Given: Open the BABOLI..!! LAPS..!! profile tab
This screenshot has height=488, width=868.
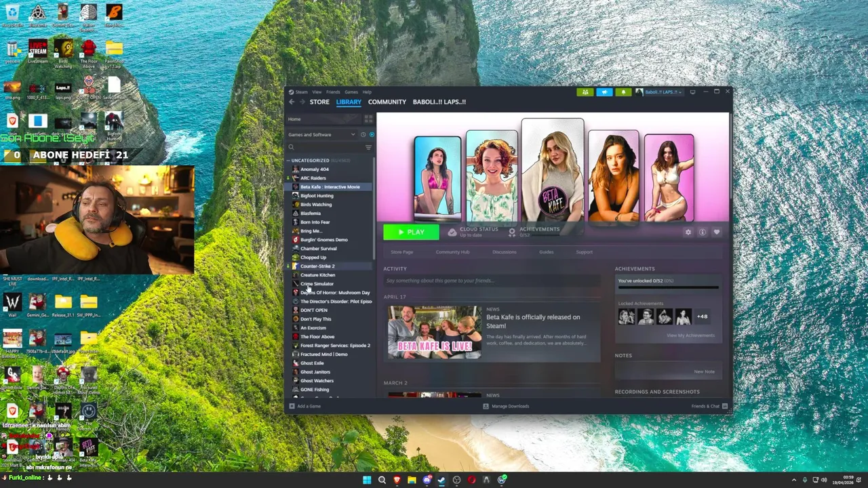Looking at the screenshot, I should coord(439,102).
